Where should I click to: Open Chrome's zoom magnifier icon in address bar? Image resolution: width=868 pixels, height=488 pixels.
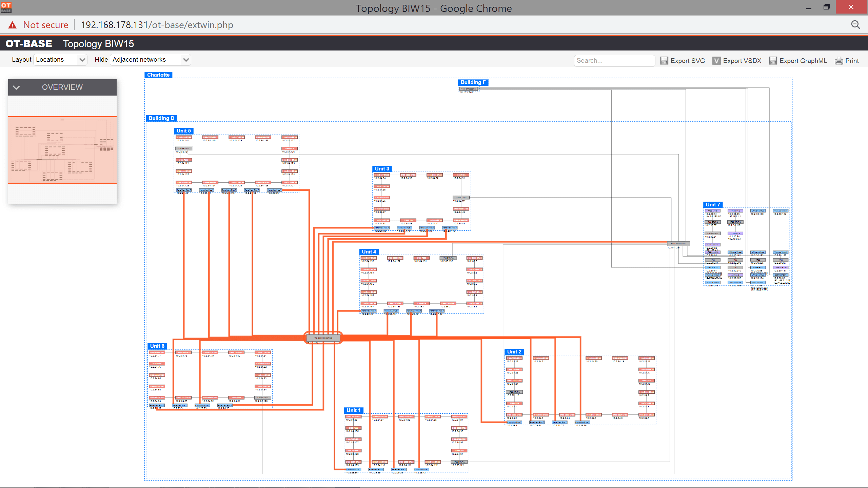[855, 25]
